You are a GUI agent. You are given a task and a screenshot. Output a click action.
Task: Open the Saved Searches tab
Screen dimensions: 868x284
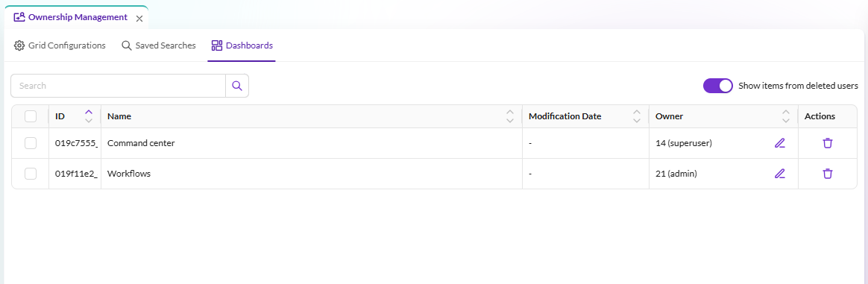tap(158, 45)
